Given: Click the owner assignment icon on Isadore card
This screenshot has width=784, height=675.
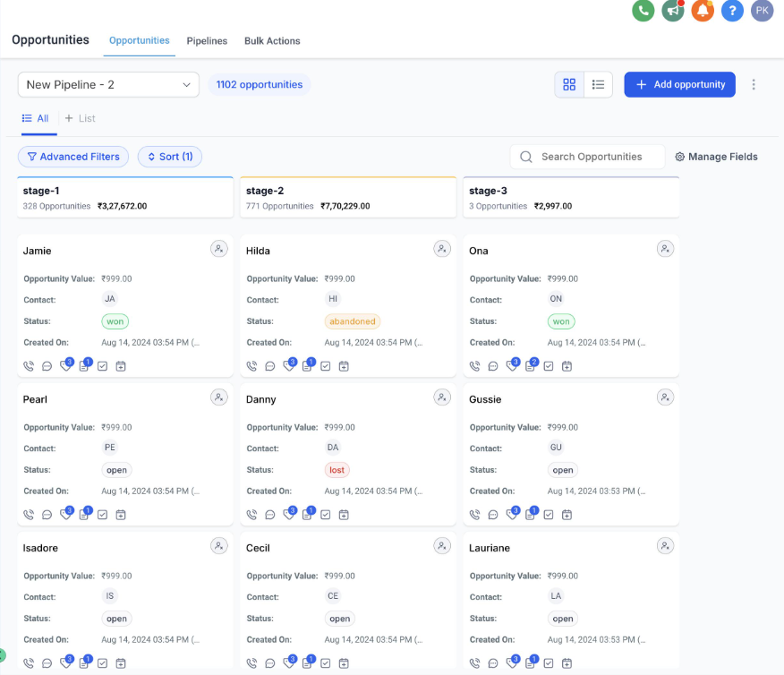Looking at the screenshot, I should pos(219,545).
